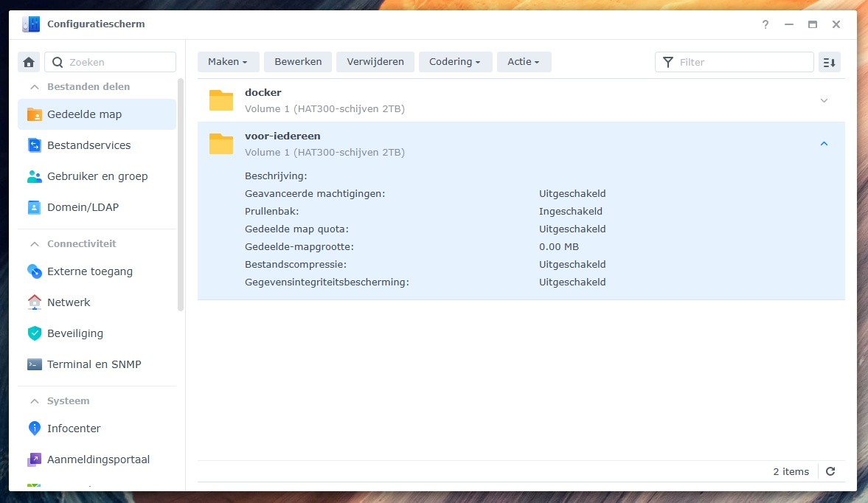Open the Codering dropdown menu
Image resolution: width=868 pixels, height=503 pixels.
(455, 62)
